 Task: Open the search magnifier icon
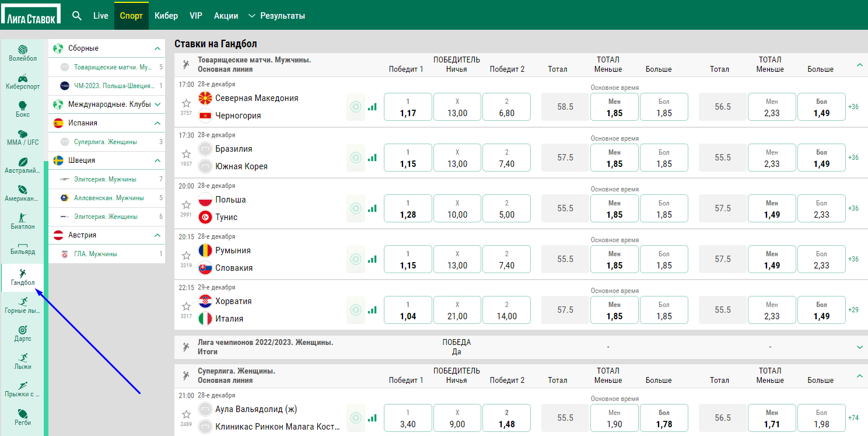[x=76, y=16]
